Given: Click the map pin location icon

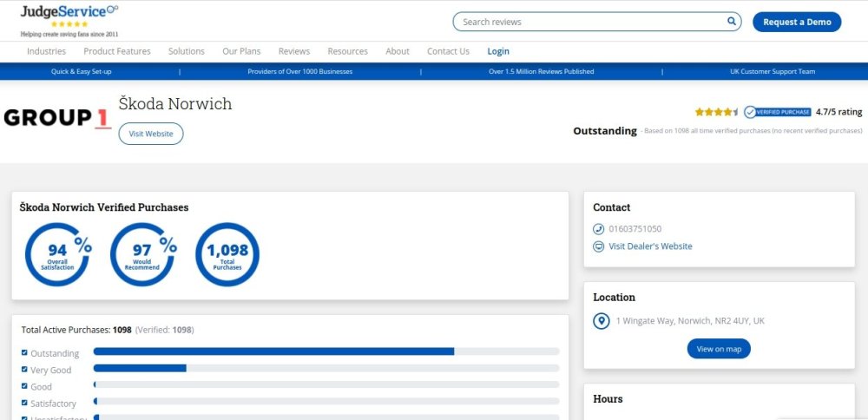Looking at the screenshot, I should pos(602,321).
